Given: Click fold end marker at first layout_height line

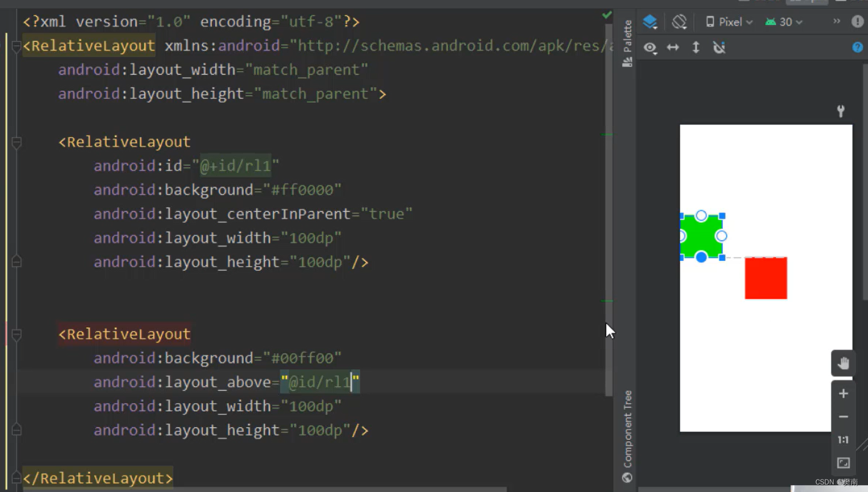Looking at the screenshot, I should [16, 262].
